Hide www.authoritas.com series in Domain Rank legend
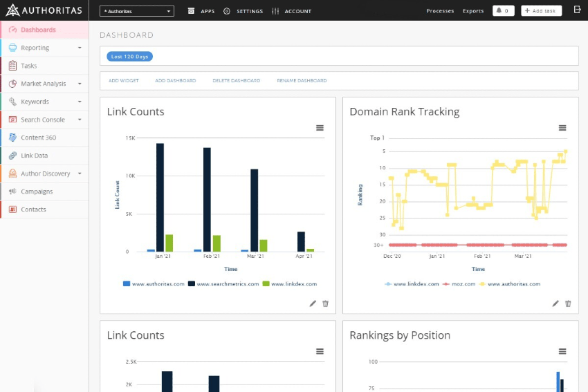The height and width of the screenshot is (392, 588). 513,284
